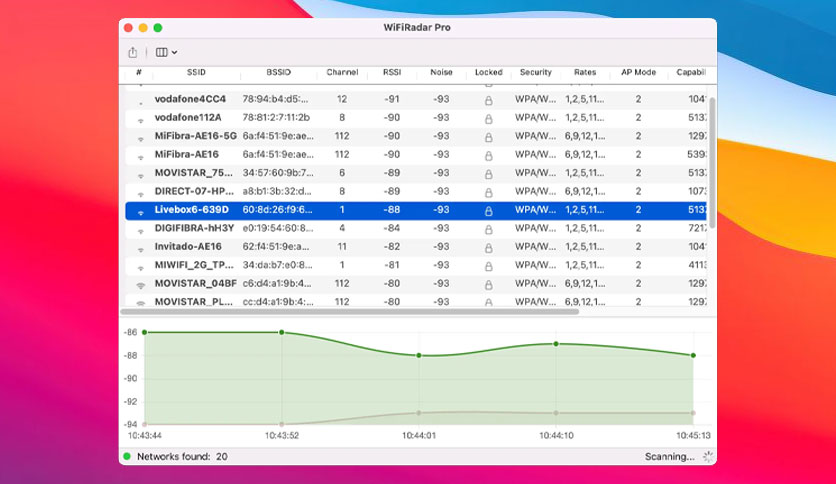836x484 pixels.
Task: Click lock icon for MiFibra-AE16 row
Action: point(488,156)
